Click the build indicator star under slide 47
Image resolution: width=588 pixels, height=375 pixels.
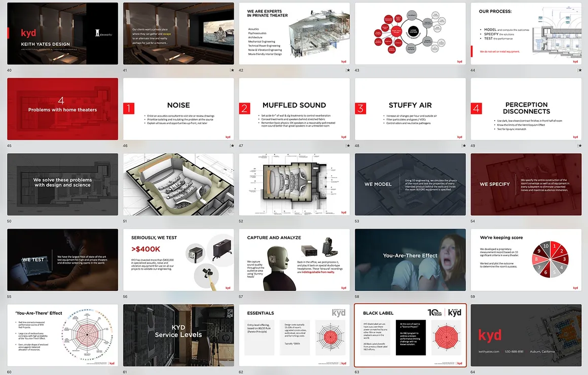coord(348,145)
